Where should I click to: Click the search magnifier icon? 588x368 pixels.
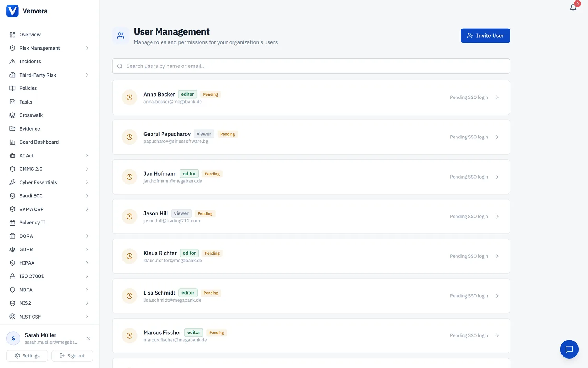[120, 66]
